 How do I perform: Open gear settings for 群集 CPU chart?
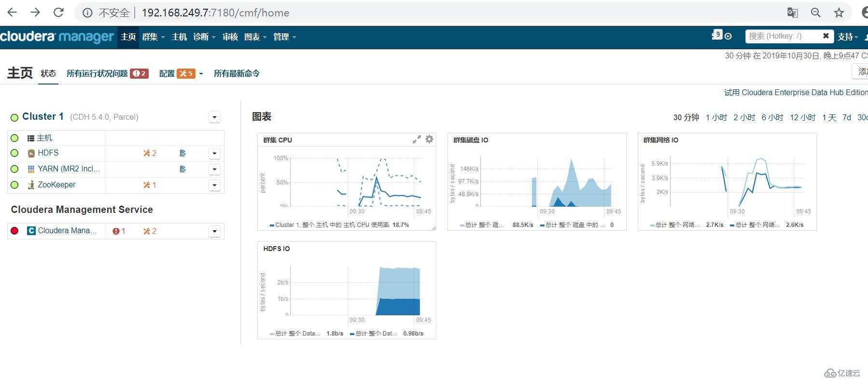click(x=429, y=139)
